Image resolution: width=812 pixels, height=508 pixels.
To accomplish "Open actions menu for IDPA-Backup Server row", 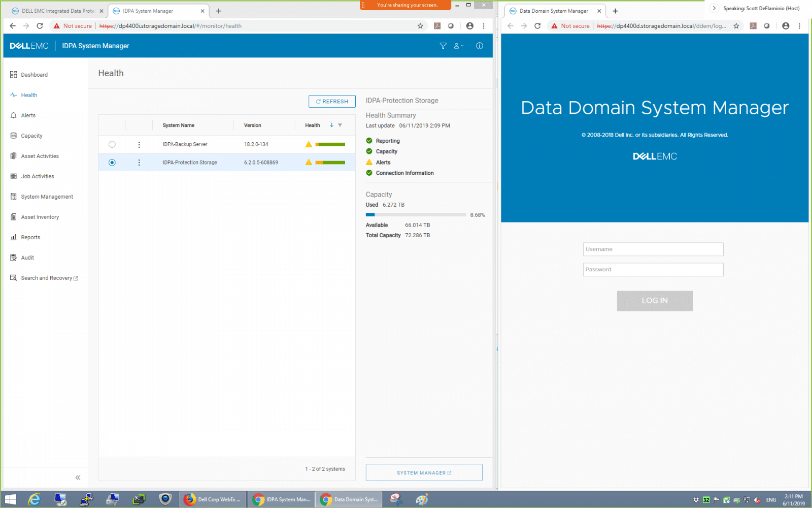I will coord(139,144).
